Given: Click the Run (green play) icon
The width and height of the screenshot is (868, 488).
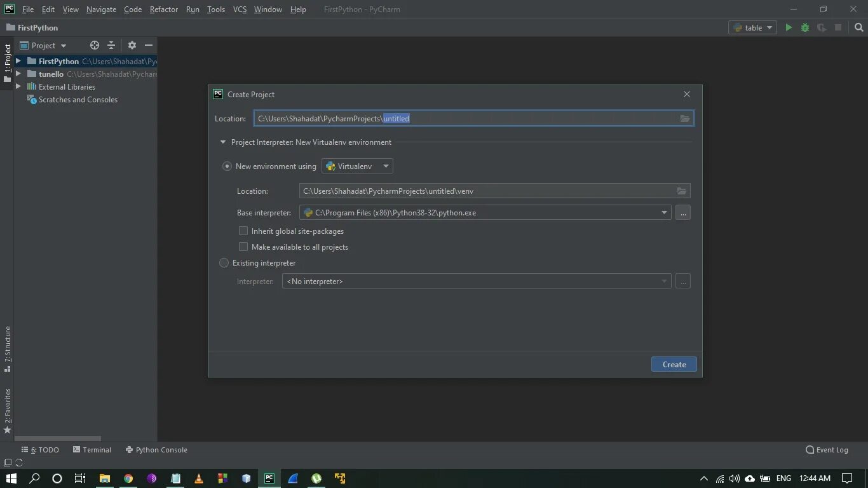Looking at the screenshot, I should click(x=789, y=27).
